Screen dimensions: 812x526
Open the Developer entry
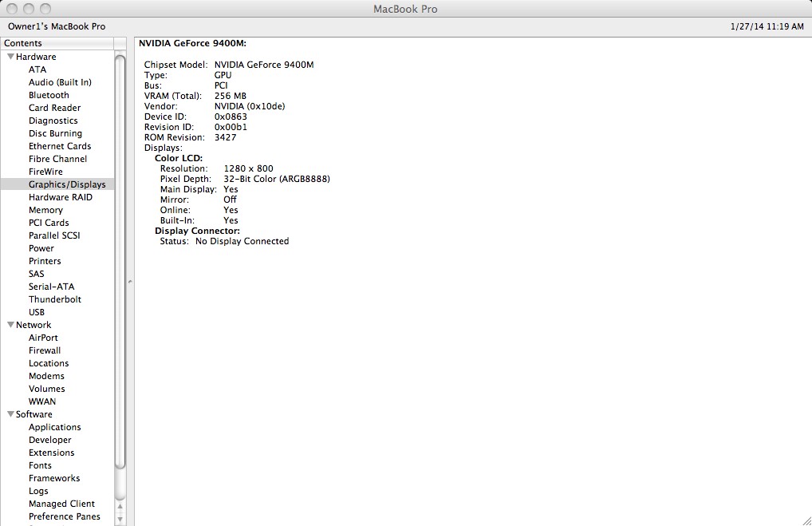(x=49, y=440)
